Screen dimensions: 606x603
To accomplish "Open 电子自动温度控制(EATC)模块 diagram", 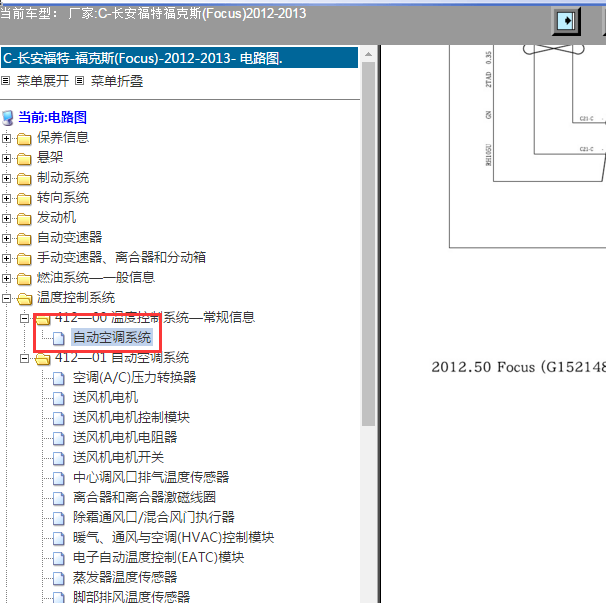I will pos(158,558).
